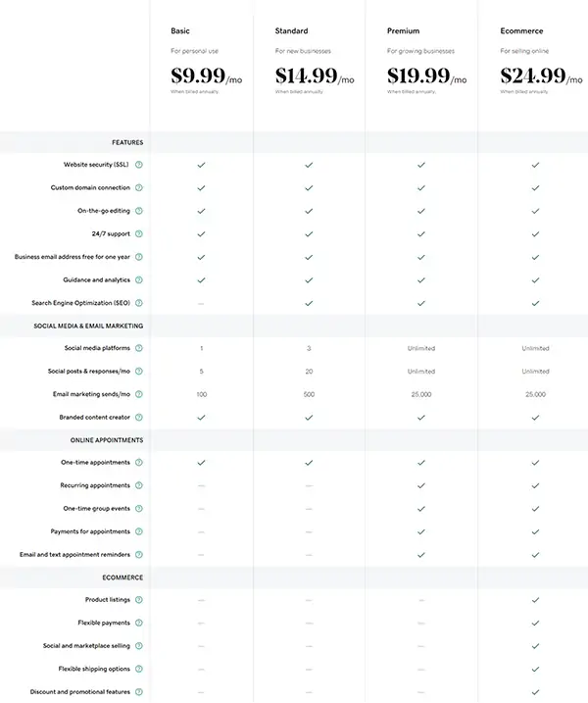Show info for Discount and promotional features
588x703 pixels.
(139, 692)
